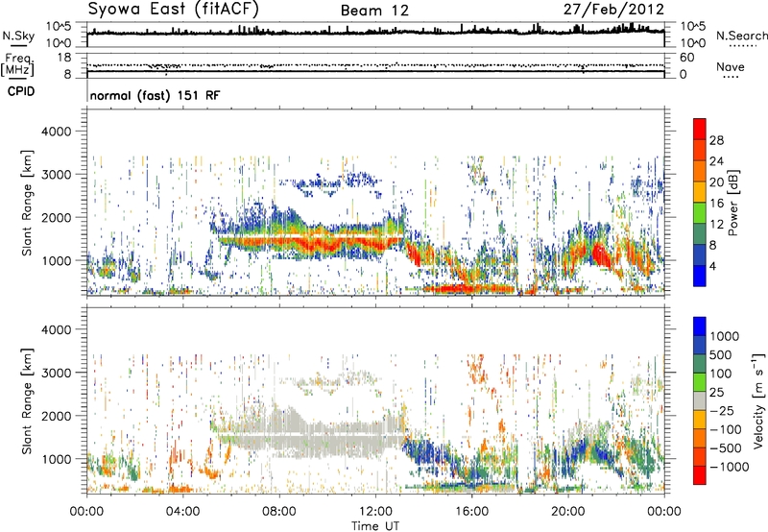Click the 'Beam 12' label
Viewport: 768px width, 532px height.
point(374,11)
